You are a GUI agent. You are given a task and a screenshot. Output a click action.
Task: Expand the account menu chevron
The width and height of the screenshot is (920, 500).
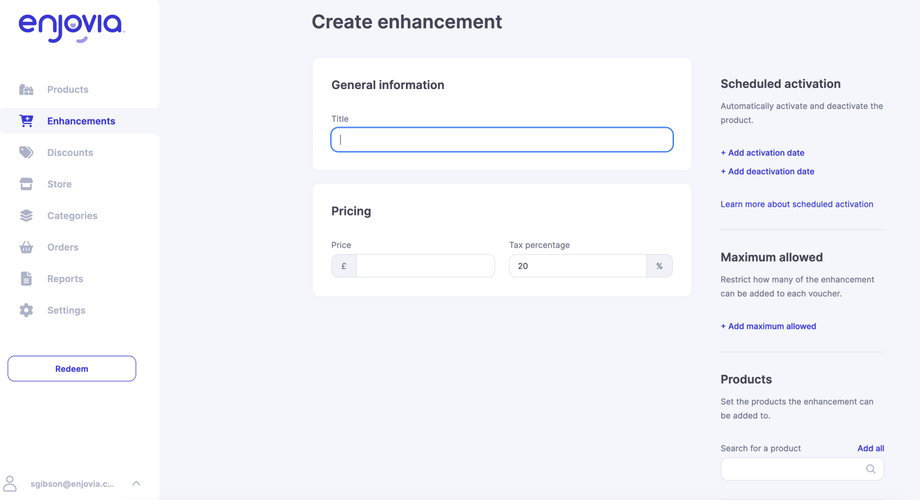pyautogui.click(x=137, y=484)
